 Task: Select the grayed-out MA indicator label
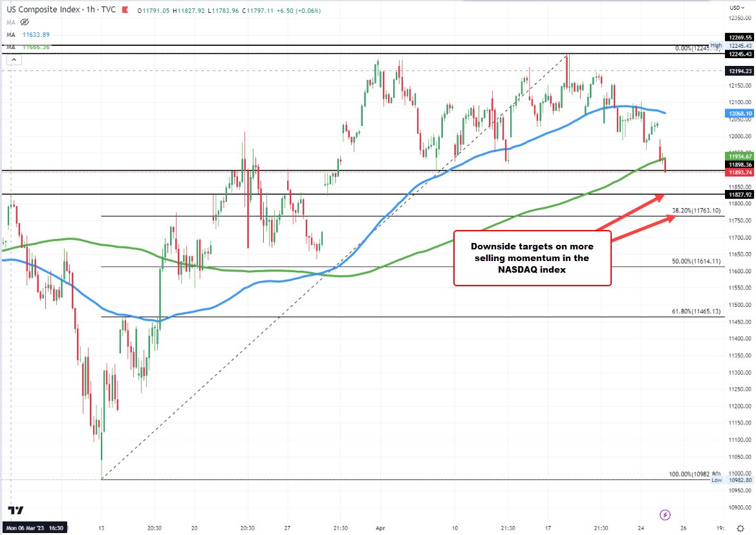pos(10,21)
